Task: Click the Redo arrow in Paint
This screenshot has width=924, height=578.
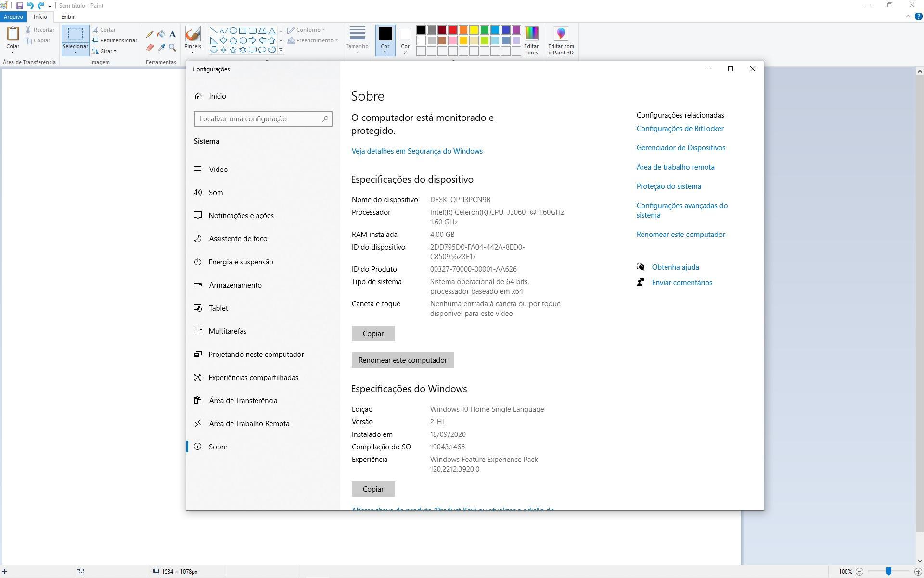Action: [41, 6]
